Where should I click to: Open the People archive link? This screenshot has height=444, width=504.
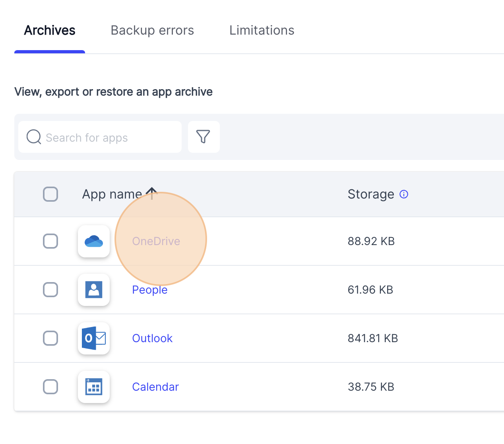pos(149,290)
